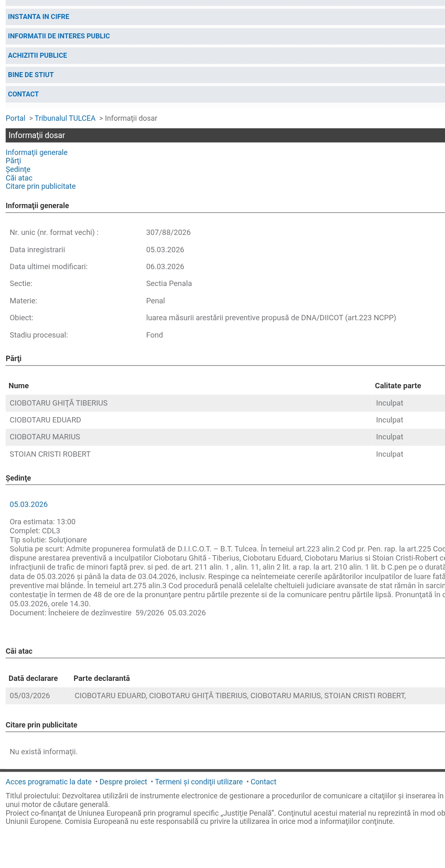The width and height of the screenshot is (445, 868).
Task: Click the 05/03/2026 appeal declaration row
Action: point(30,696)
